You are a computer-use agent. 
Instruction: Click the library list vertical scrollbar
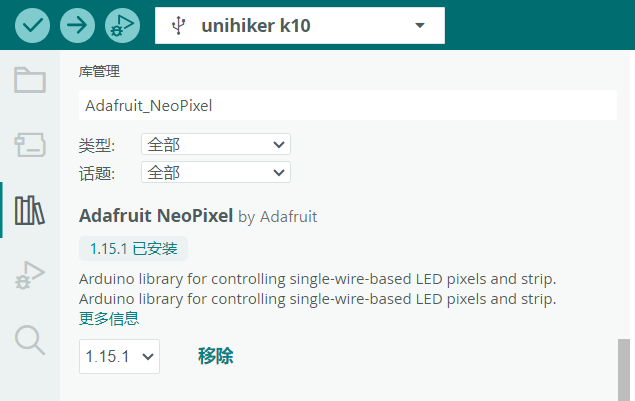624,370
